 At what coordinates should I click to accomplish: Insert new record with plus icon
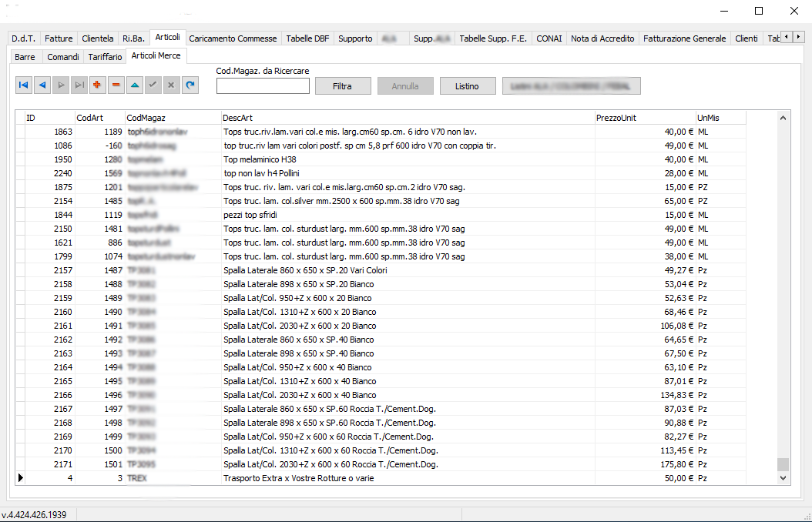point(97,85)
